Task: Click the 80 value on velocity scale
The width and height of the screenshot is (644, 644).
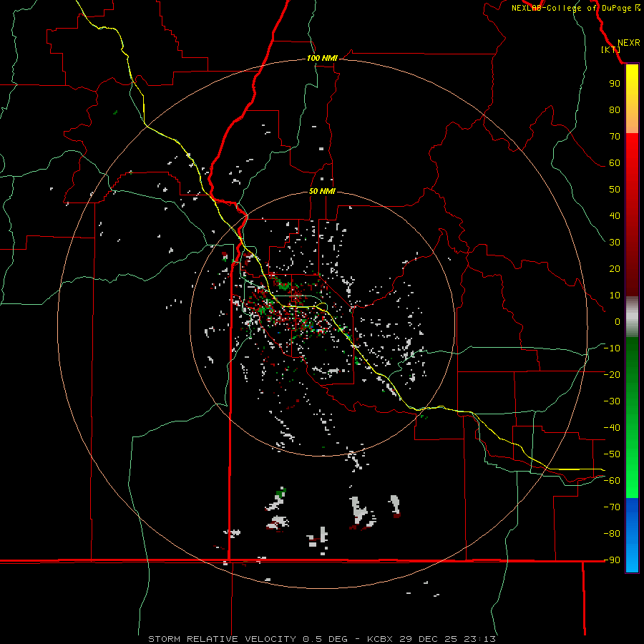Action: [615, 110]
